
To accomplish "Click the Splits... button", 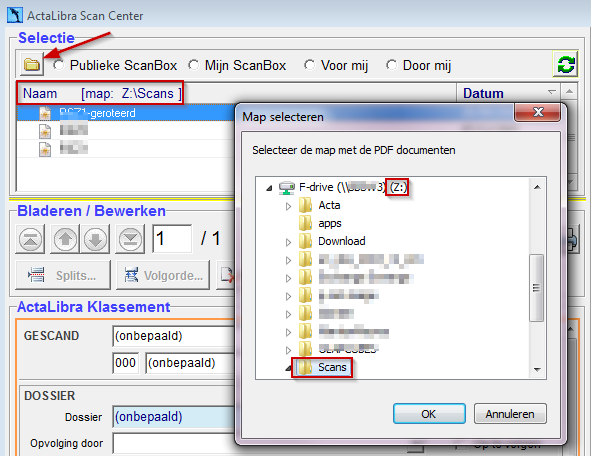I will pos(63,275).
